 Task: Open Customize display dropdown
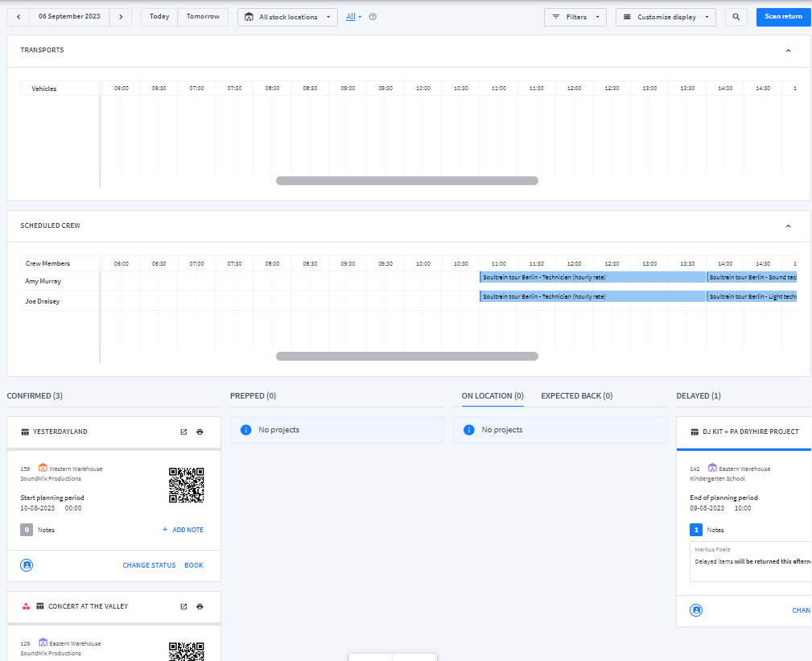coord(666,17)
